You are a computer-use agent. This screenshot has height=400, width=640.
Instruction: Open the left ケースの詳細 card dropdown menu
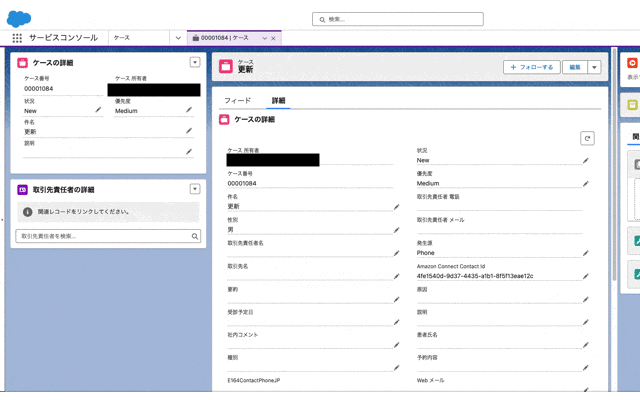tap(195, 62)
